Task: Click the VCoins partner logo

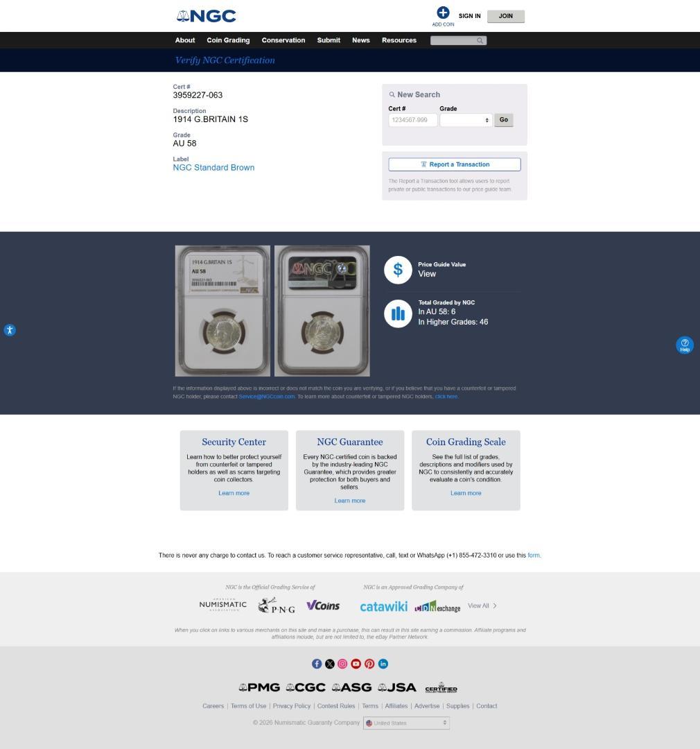Action: [323, 605]
